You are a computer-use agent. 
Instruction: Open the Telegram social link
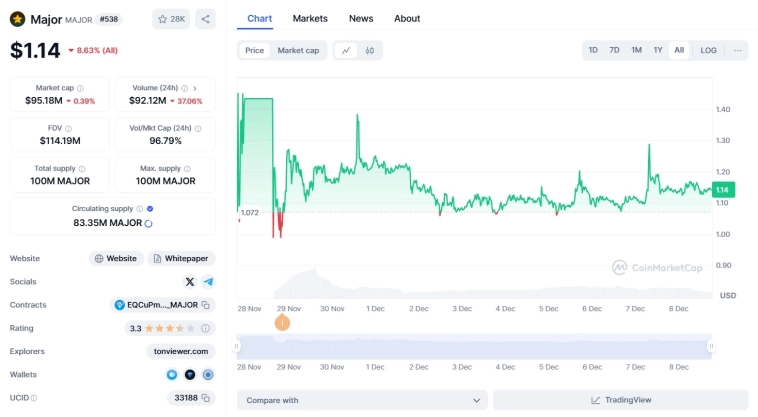pos(208,282)
